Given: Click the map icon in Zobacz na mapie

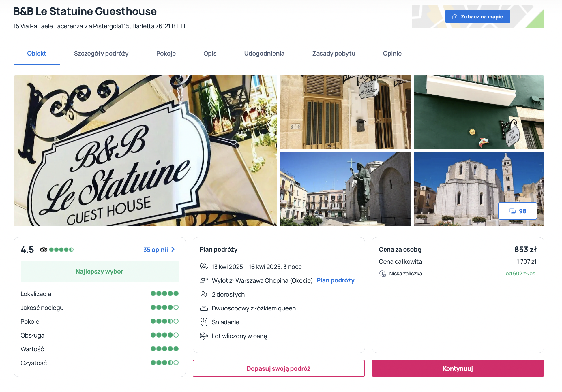Looking at the screenshot, I should tap(455, 17).
